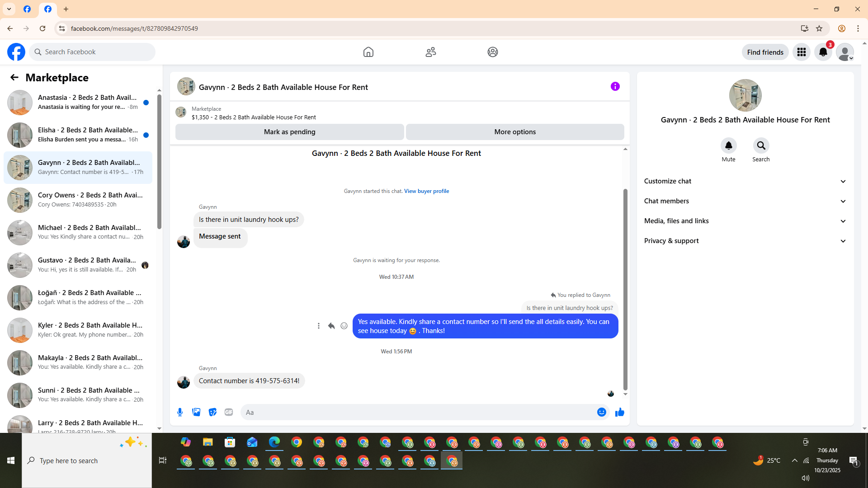The width and height of the screenshot is (868, 488).
Task: Open emoji picker in the message box
Action: (601, 412)
